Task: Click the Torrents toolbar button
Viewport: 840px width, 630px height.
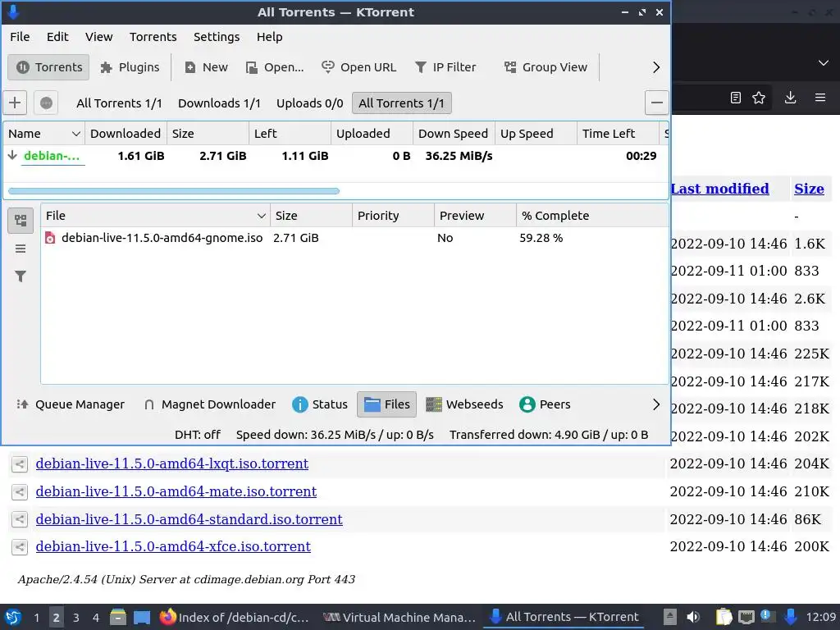Action: pyautogui.click(x=48, y=67)
